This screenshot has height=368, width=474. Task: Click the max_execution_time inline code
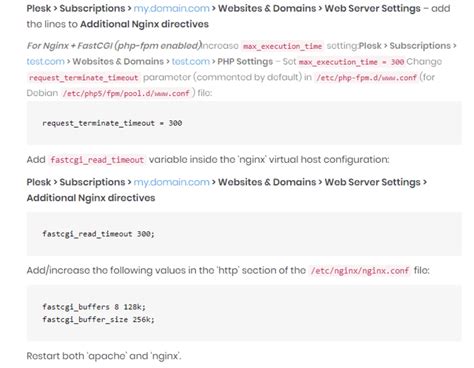coord(282,46)
